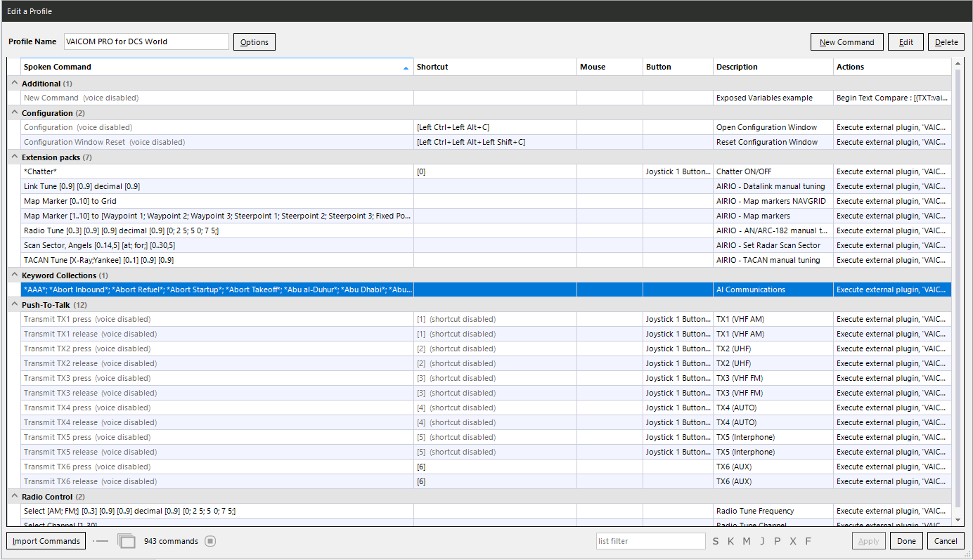Screen dimensions: 973x560
Task: Click 'Chatter ON/OFF' description cell
Action: coord(773,171)
